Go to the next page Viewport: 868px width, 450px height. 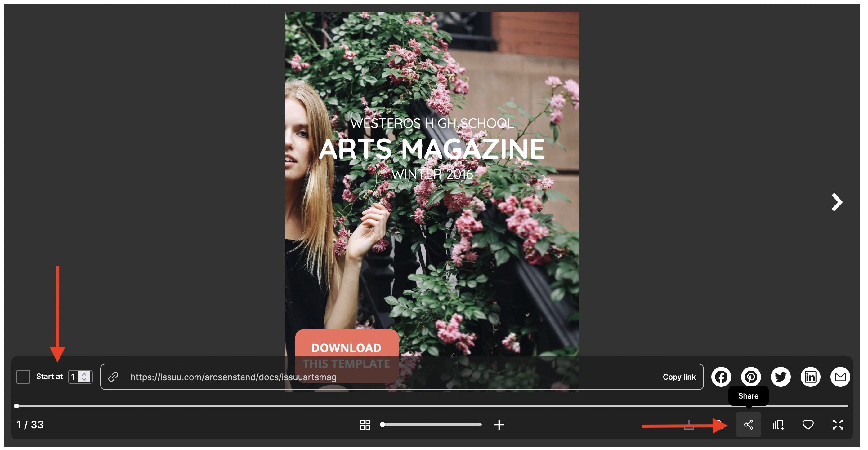pyautogui.click(x=837, y=202)
